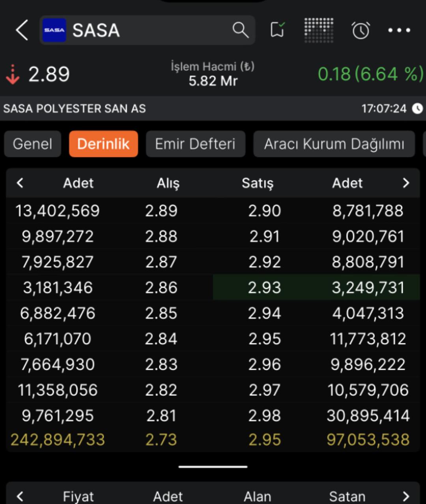Open search with the magnifier icon
The width and height of the screenshot is (426, 504).
(240, 30)
